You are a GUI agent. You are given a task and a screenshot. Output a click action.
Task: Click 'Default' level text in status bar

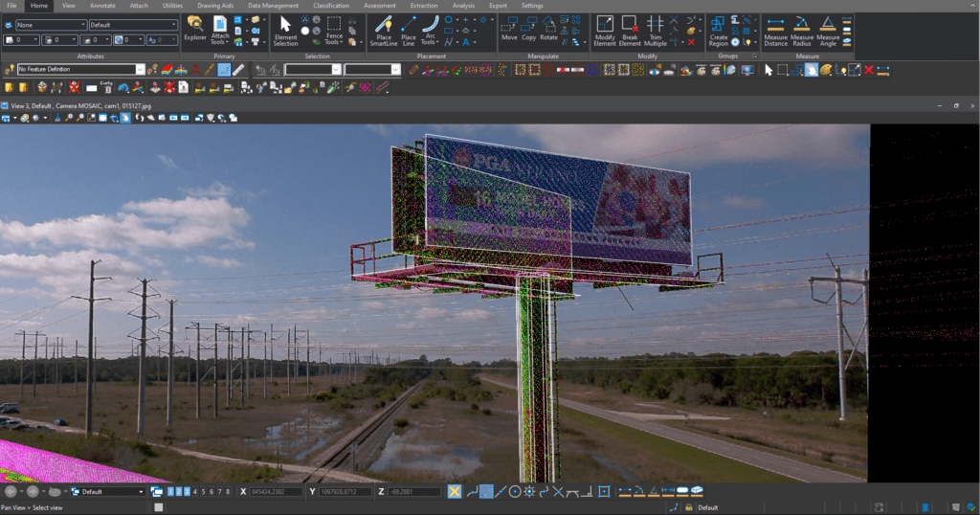708,508
